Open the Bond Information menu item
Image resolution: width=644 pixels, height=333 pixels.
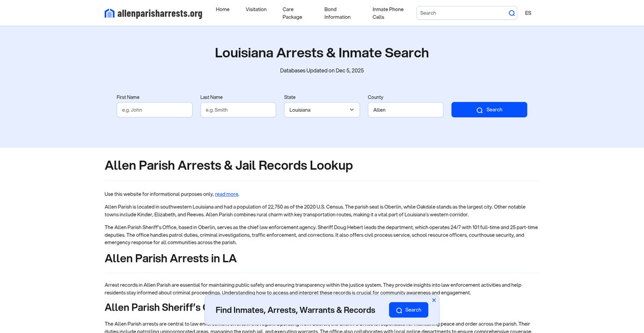pos(338,13)
